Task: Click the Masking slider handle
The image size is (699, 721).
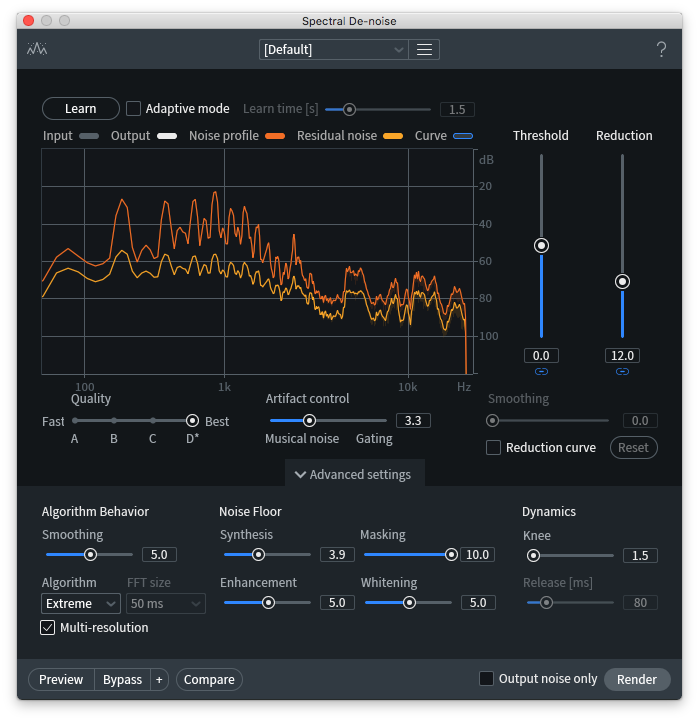Action: 451,554
